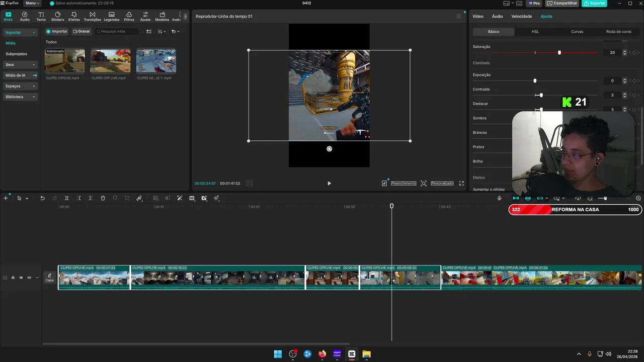
Task: Select the HSL sub-tab
Action: pos(535,32)
